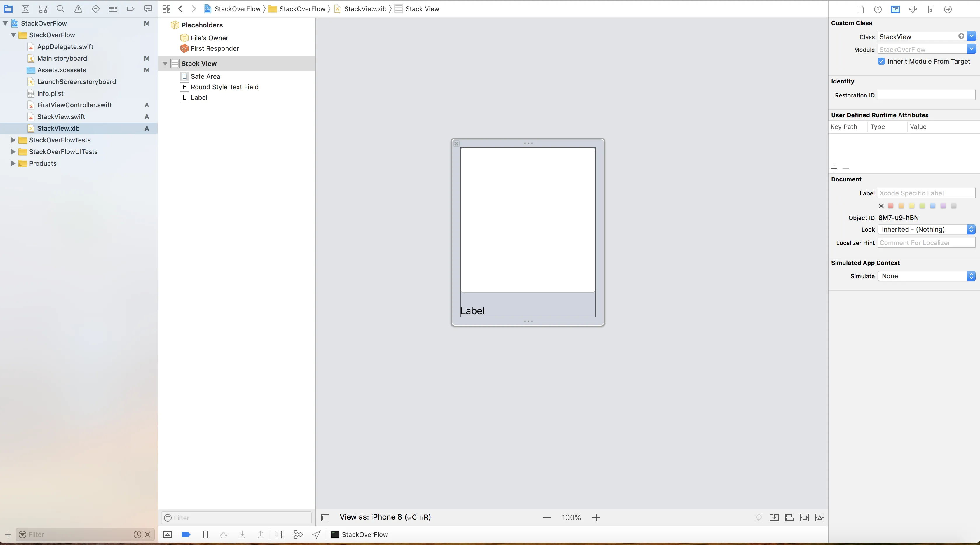Viewport: 980px width, 545px height.
Task: Open the Breakpoint navigator icon
Action: [x=130, y=9]
